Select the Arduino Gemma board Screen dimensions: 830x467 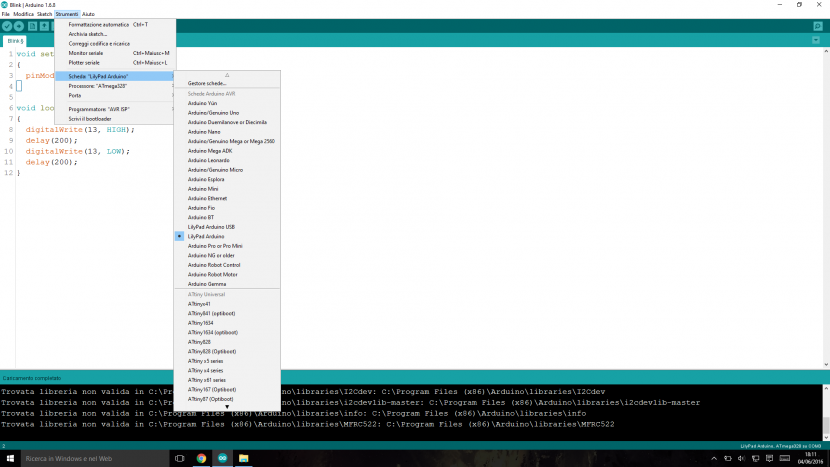[227, 284]
